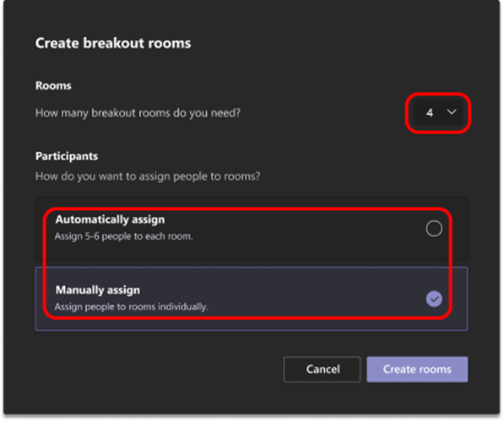
Task: Click the Create rooms button
Action: [417, 370]
